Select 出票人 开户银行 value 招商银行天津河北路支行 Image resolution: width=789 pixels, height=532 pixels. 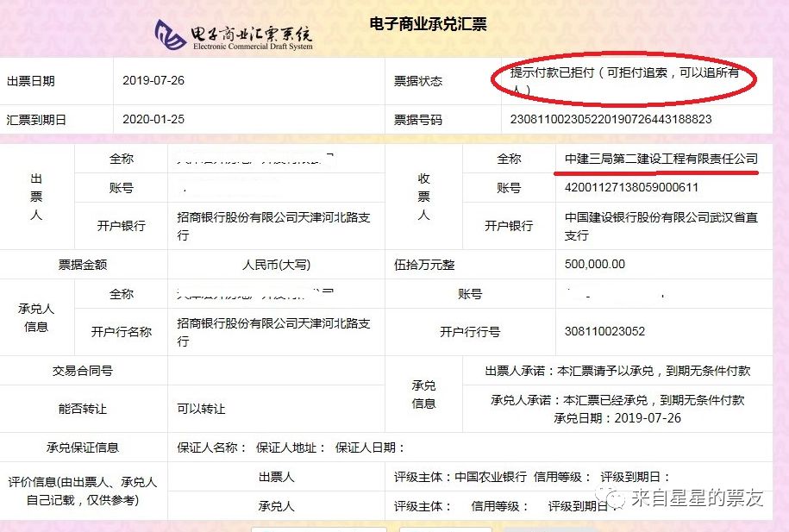click(273, 226)
